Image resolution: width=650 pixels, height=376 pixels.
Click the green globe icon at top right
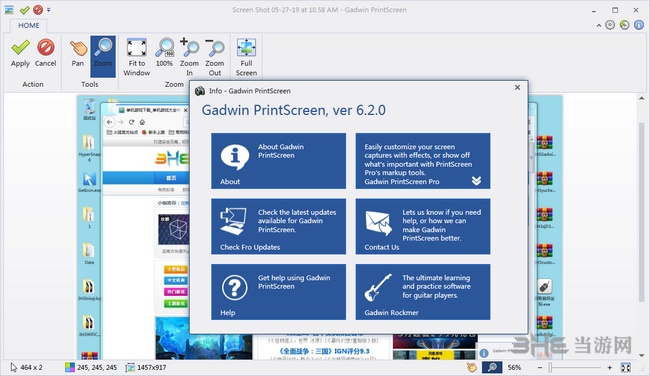click(x=624, y=25)
